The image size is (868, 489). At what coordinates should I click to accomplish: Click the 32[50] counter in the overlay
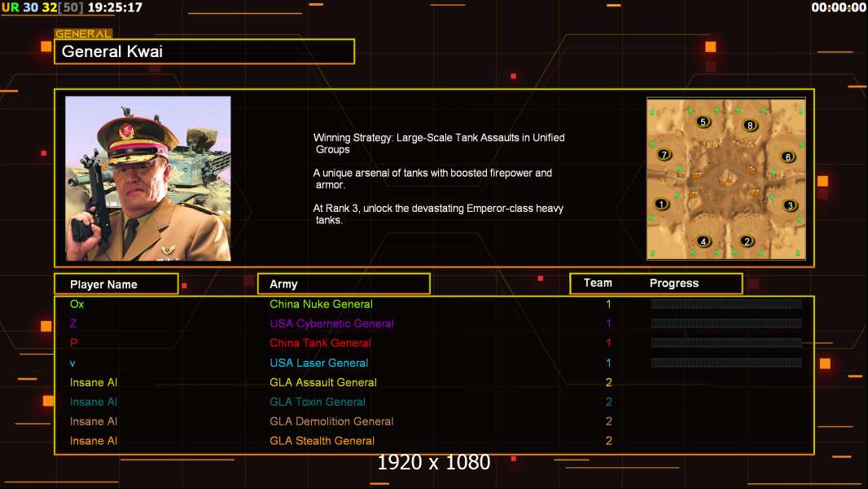click(63, 7)
